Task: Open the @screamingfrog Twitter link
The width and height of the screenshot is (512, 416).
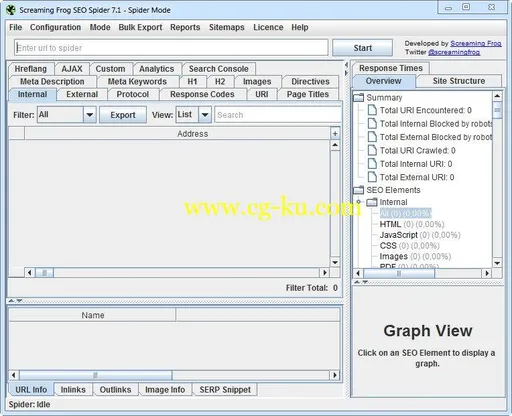Action: pos(454,52)
